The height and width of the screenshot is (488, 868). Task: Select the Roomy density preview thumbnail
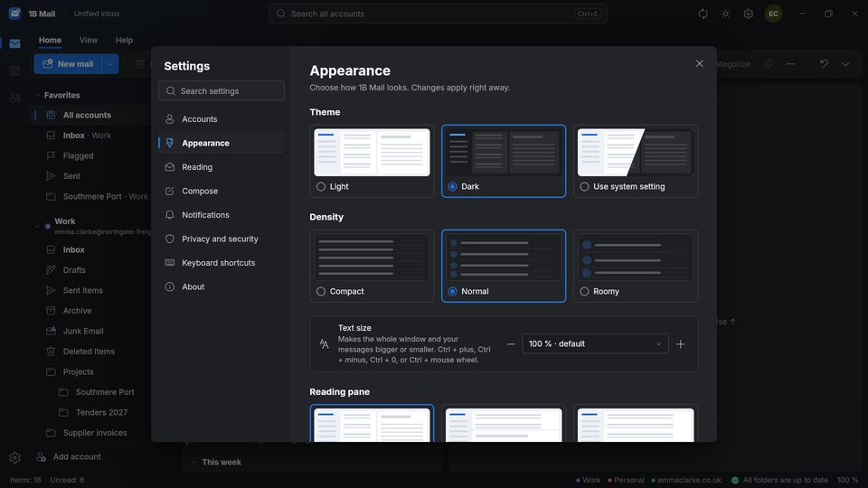pos(636,258)
